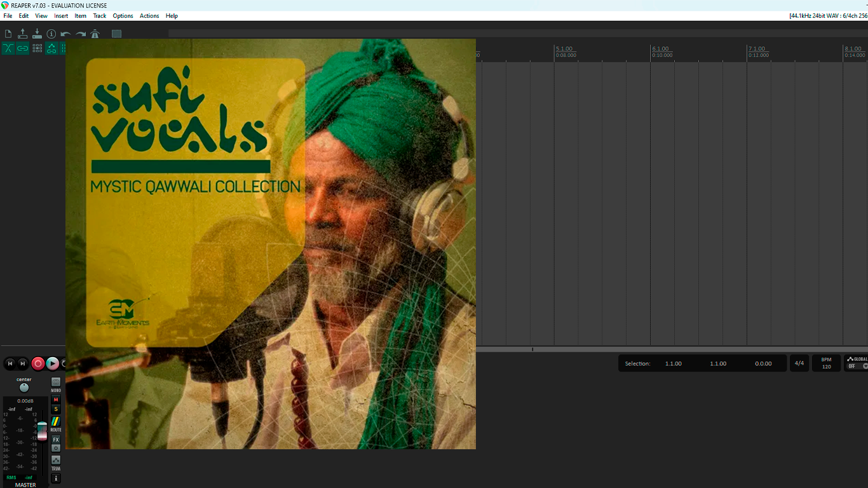Create a new project with toolbar icon
Viewport: 868px width, 488px height.
click(8, 34)
